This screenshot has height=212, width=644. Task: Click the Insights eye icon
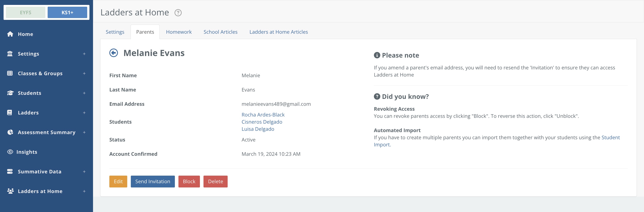coord(10,152)
